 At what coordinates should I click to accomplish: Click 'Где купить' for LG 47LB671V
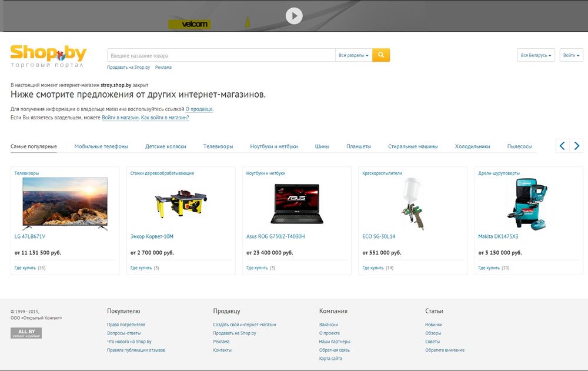pyautogui.click(x=25, y=268)
